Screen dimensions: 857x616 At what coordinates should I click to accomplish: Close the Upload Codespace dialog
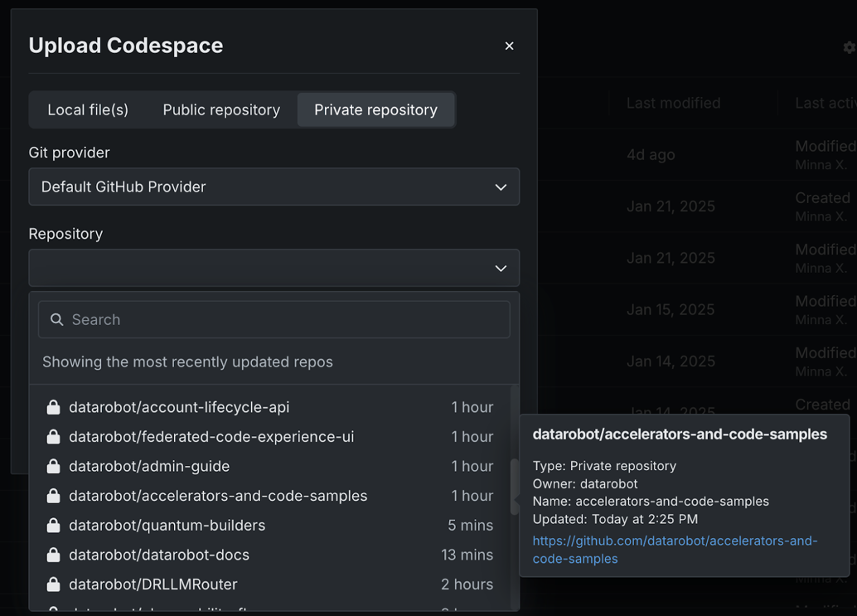pos(509,46)
